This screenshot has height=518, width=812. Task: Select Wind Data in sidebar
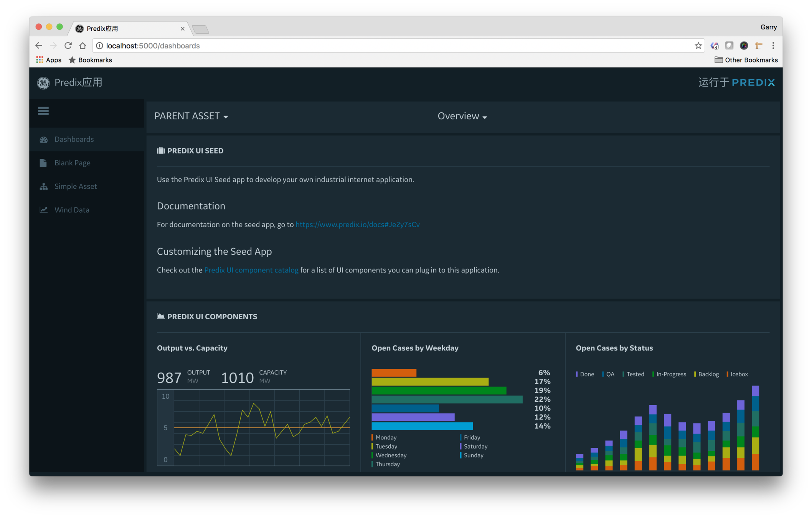[x=72, y=210]
